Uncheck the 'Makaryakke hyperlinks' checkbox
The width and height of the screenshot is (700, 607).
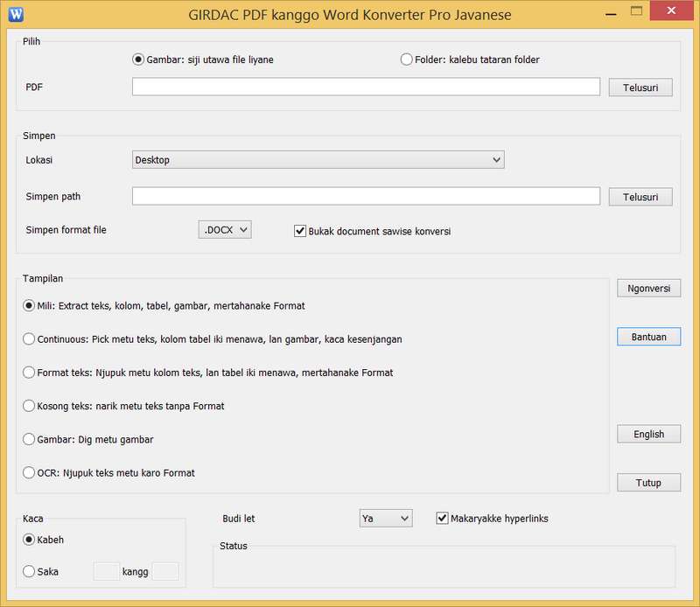[442, 519]
